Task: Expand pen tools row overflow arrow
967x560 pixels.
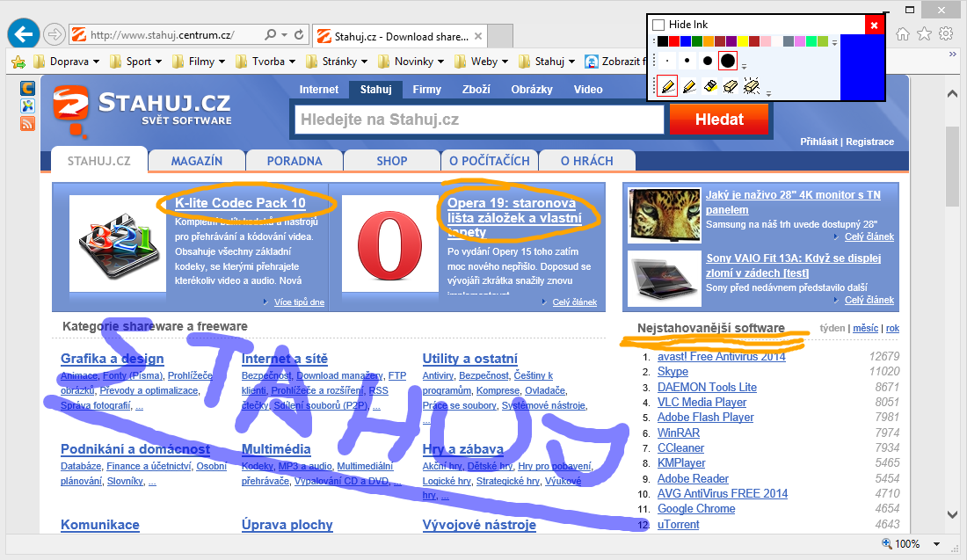Action: [x=768, y=93]
